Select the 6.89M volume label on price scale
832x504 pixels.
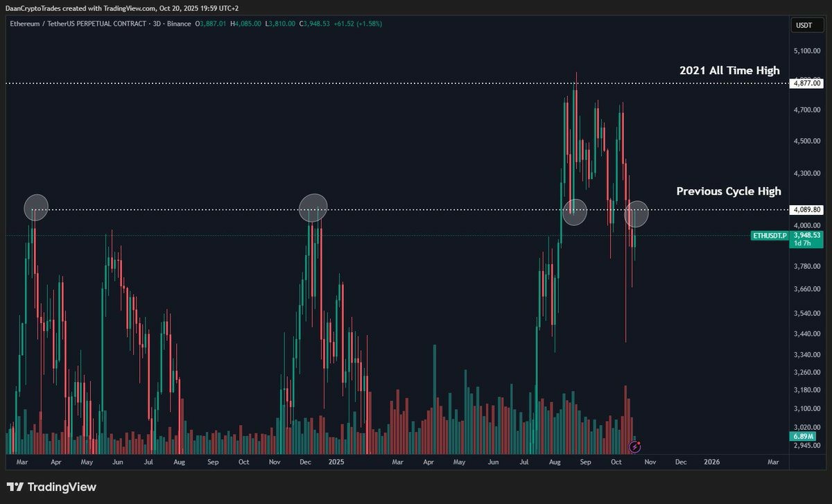[x=804, y=436]
